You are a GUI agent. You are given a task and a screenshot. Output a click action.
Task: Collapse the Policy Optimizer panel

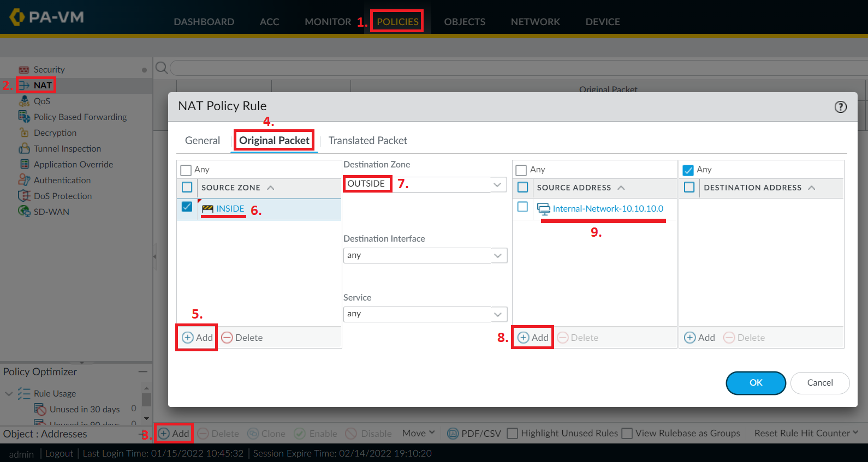pyautogui.click(x=143, y=371)
